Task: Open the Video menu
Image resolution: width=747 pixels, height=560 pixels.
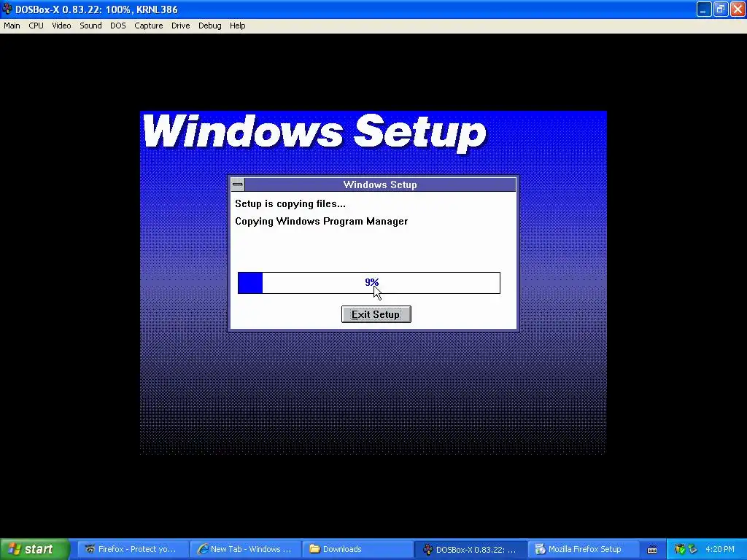Action: pyautogui.click(x=61, y=26)
